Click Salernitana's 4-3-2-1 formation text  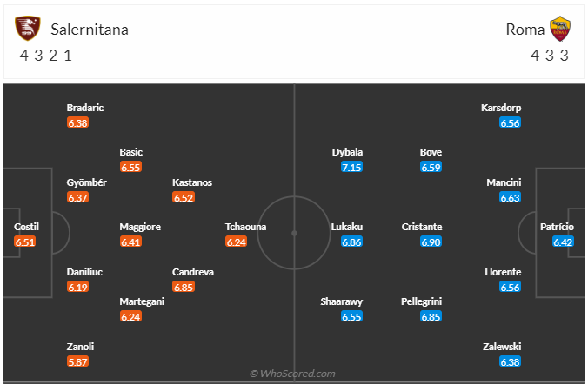pyautogui.click(x=47, y=55)
